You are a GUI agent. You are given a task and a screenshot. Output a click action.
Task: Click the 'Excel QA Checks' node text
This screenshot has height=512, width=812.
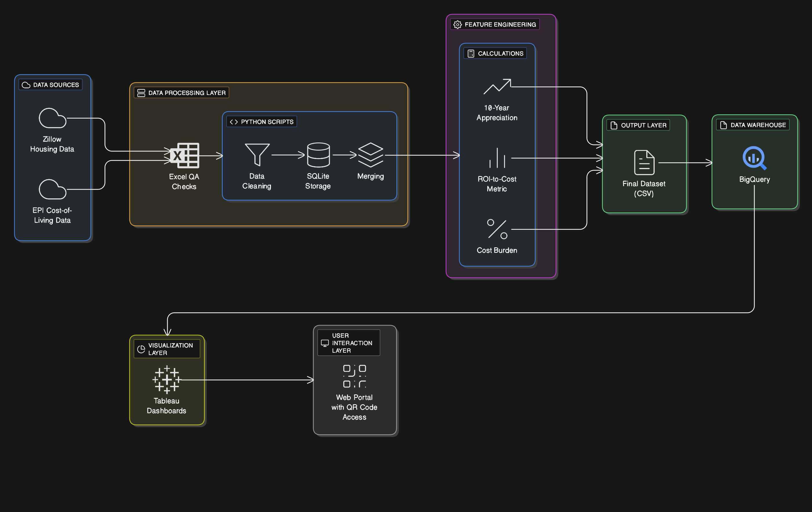coord(184,182)
